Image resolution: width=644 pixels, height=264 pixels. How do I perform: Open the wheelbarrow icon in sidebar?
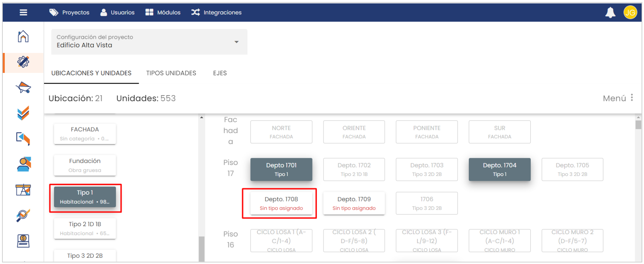coord(23,88)
